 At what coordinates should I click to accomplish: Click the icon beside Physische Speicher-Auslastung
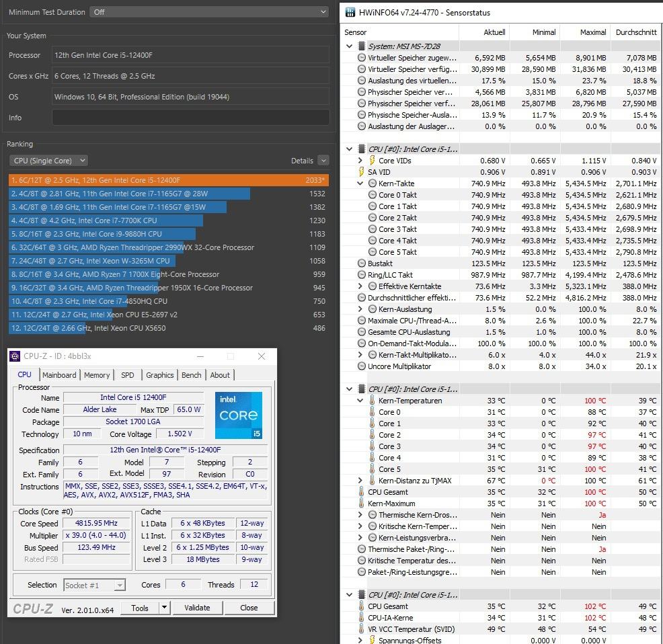[362, 114]
